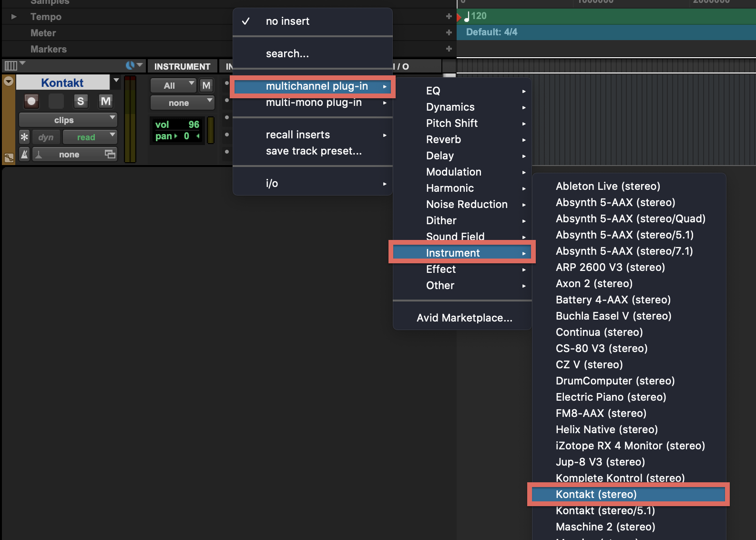Open the edit window column view icon

coord(11,66)
